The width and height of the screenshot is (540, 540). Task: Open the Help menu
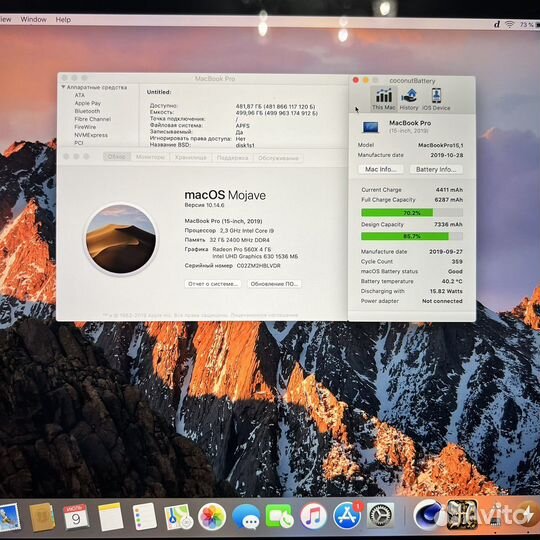(63, 20)
